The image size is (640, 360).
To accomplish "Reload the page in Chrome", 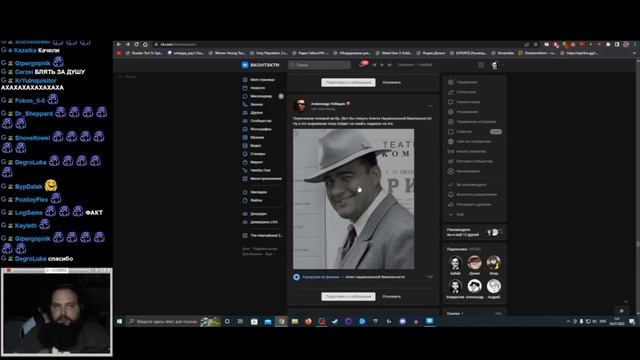I will tap(136, 44).
